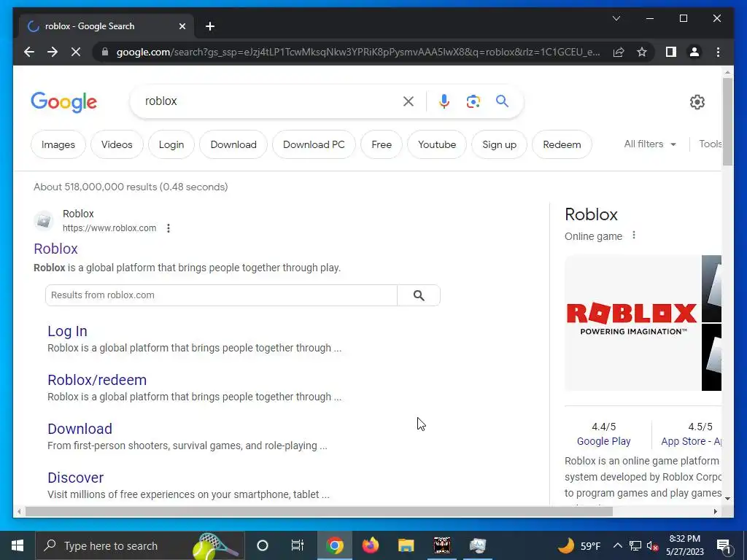Go to Google homepage via logo
The image size is (747, 560).
(x=64, y=102)
